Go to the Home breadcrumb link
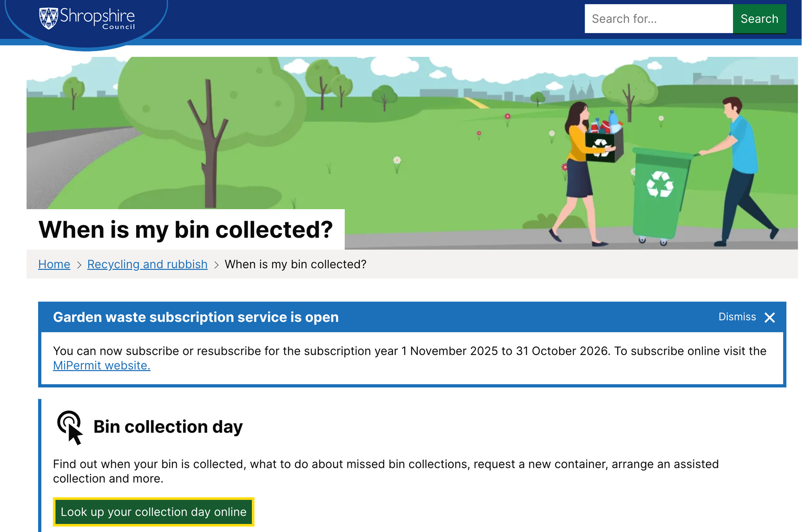 54,264
